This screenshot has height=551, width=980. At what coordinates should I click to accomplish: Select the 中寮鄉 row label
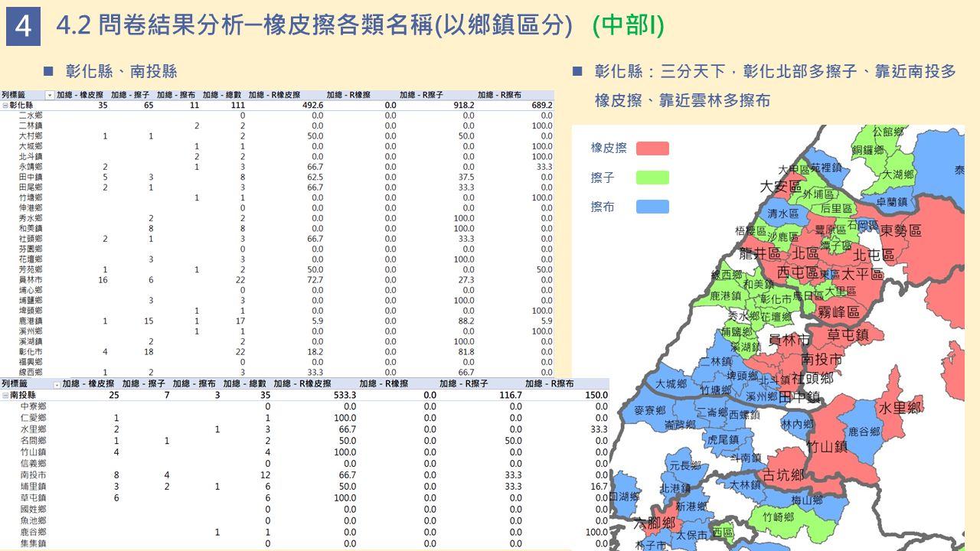point(33,406)
